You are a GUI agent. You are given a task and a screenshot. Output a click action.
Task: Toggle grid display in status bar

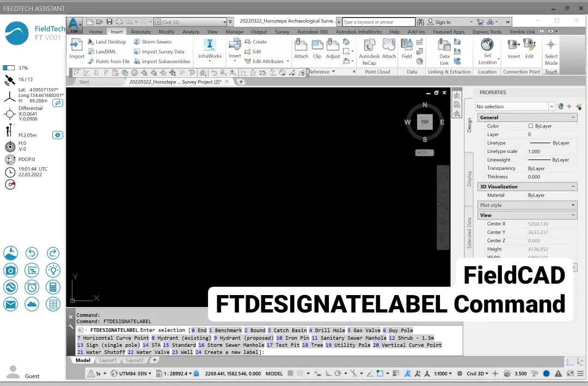click(x=290, y=373)
